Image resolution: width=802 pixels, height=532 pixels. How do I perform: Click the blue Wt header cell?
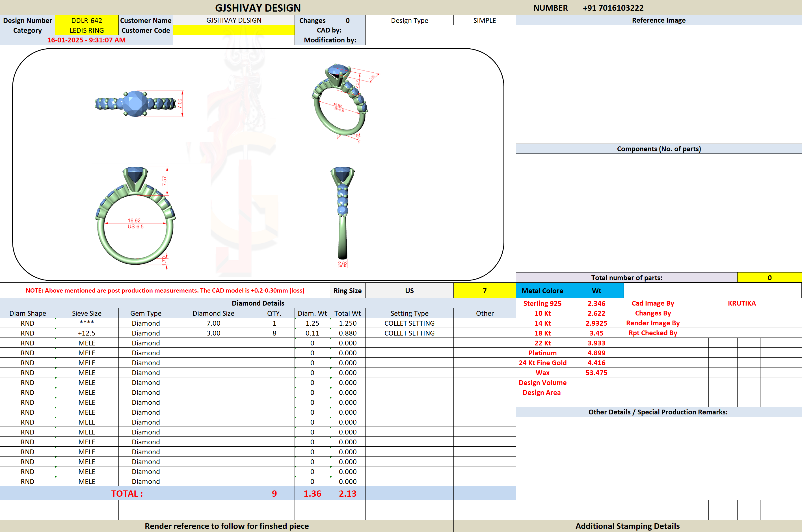(x=596, y=290)
